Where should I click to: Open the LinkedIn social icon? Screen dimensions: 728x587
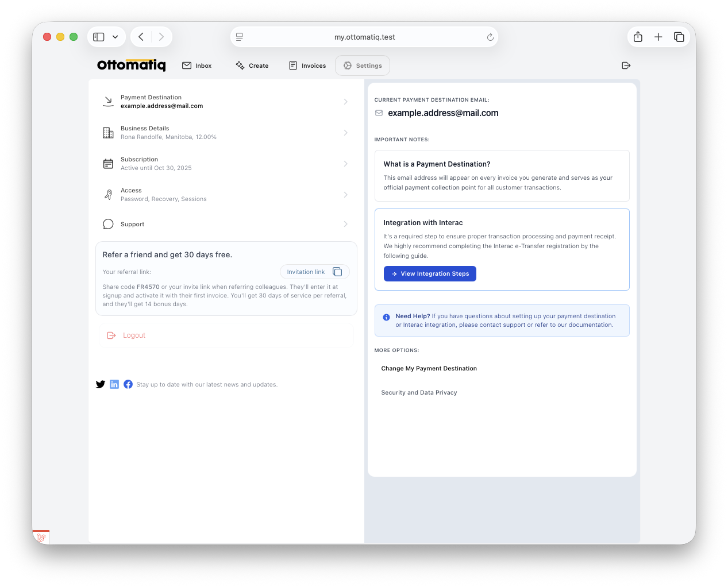[x=114, y=384]
